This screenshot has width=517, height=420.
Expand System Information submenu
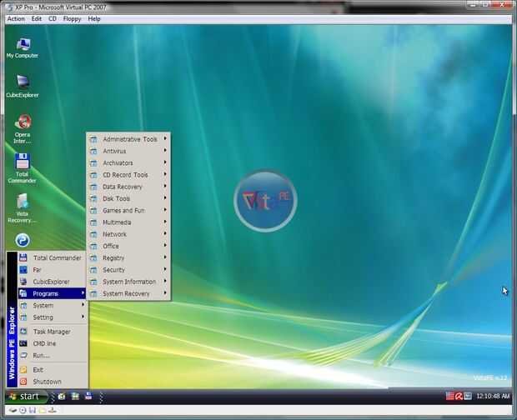(x=128, y=282)
